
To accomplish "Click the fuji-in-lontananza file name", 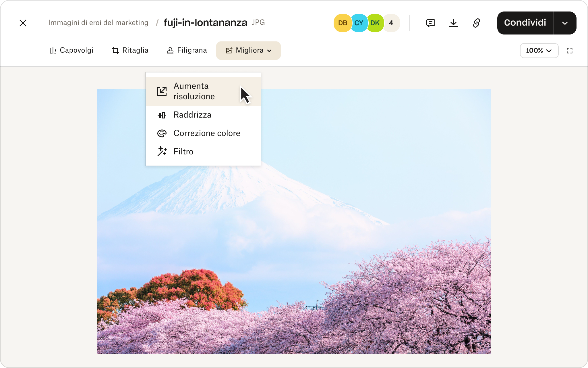I will 205,22.
